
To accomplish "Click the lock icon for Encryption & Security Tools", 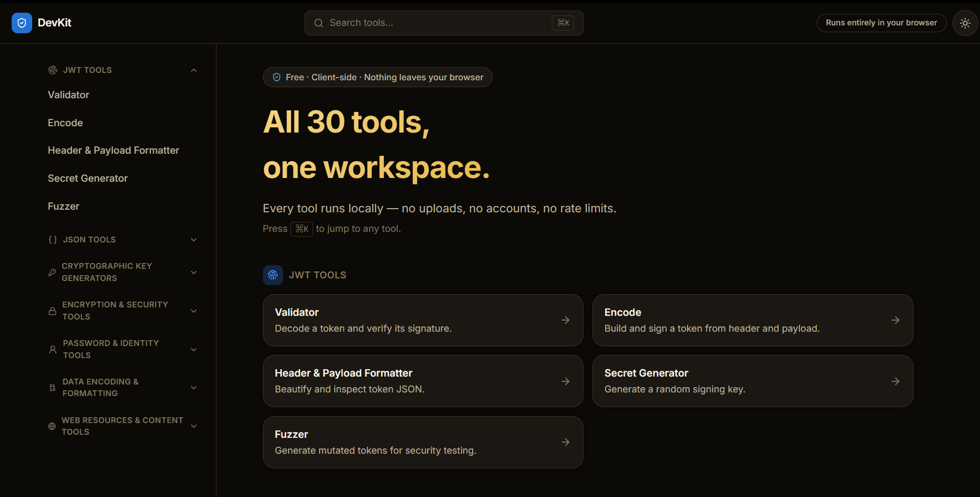I will tap(52, 311).
